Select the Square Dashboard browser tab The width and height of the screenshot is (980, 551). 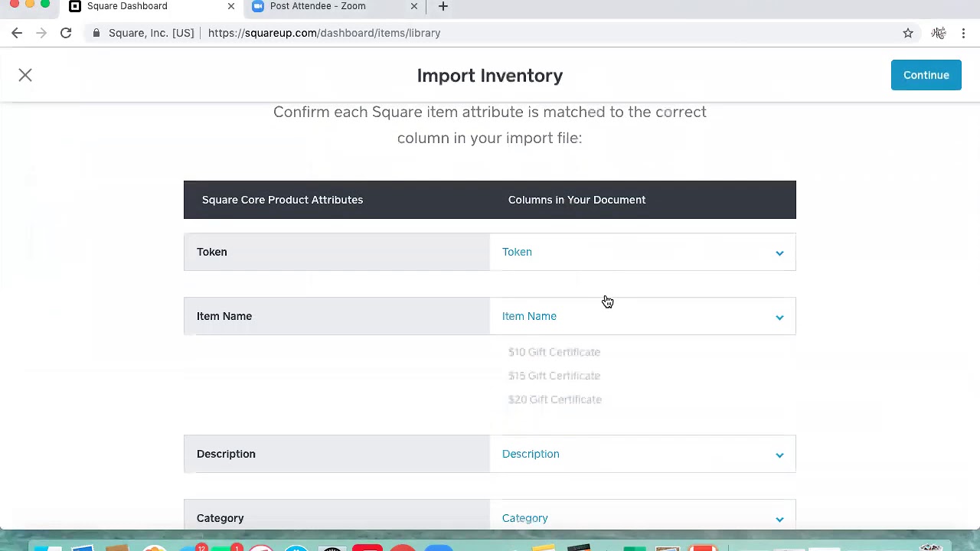click(x=127, y=6)
